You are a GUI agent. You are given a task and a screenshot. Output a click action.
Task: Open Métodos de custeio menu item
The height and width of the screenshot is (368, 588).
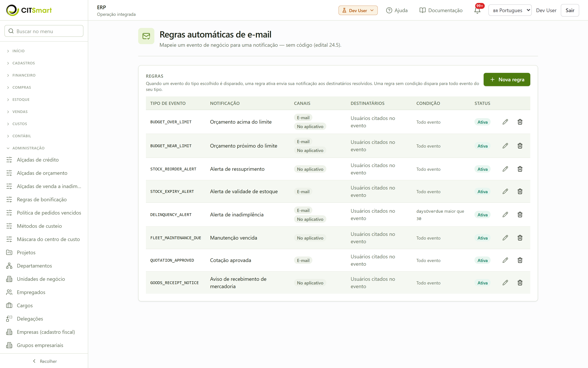(x=44, y=226)
